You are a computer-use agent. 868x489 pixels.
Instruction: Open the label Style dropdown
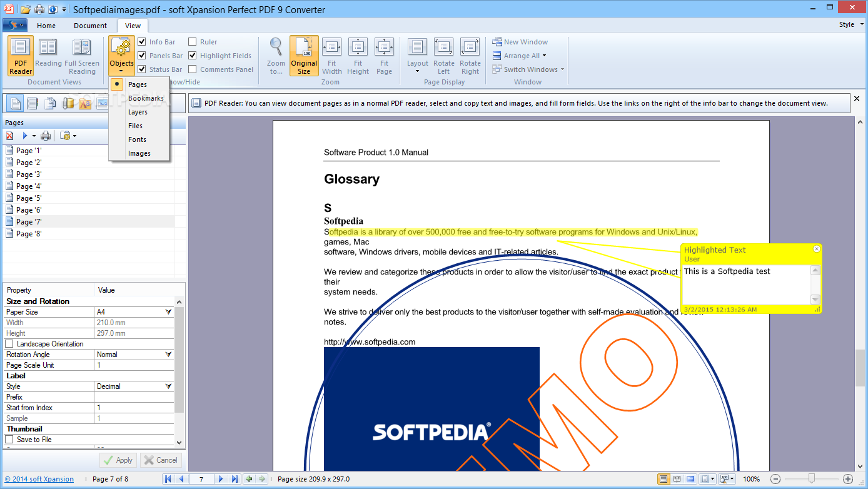tap(168, 386)
